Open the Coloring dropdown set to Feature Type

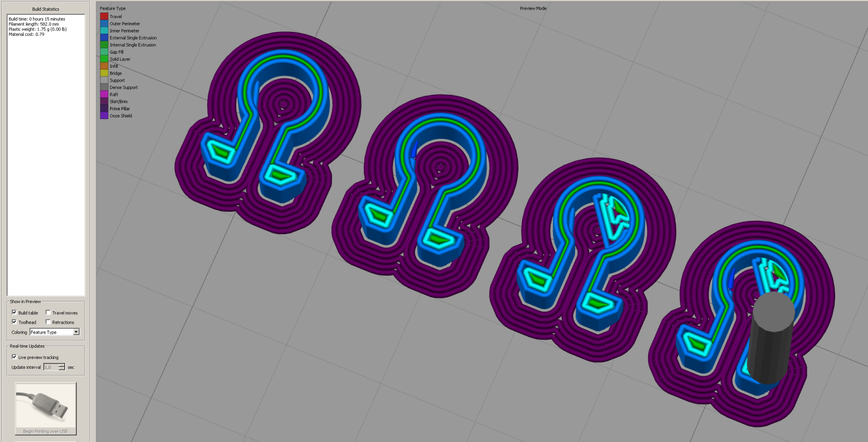point(54,332)
